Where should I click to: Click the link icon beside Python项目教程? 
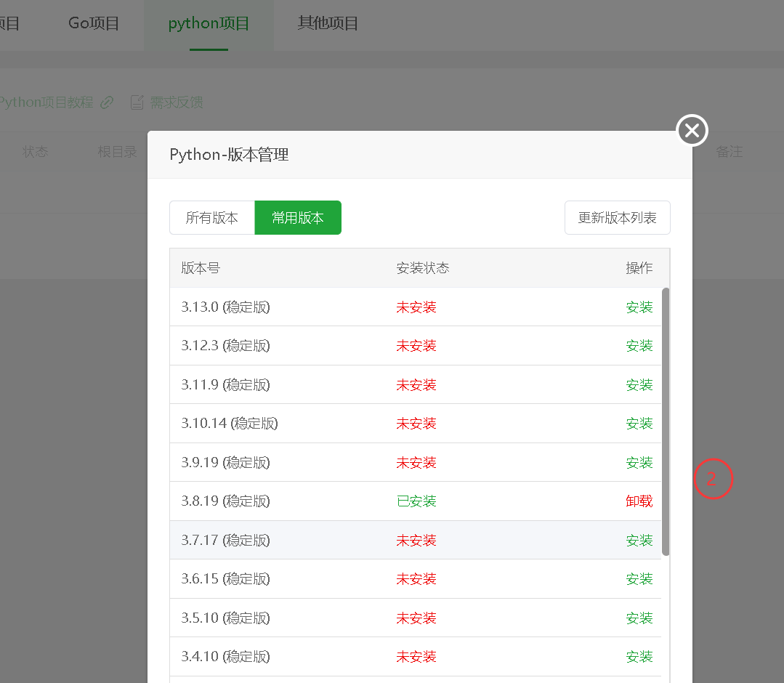coord(107,102)
